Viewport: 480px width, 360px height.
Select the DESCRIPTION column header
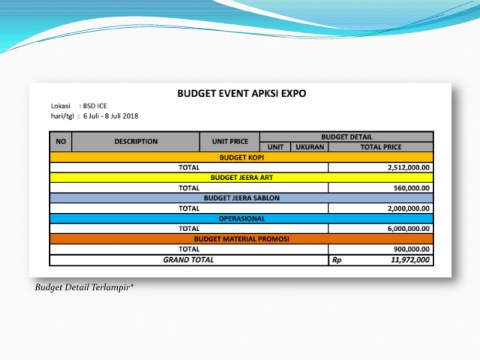coord(136,142)
